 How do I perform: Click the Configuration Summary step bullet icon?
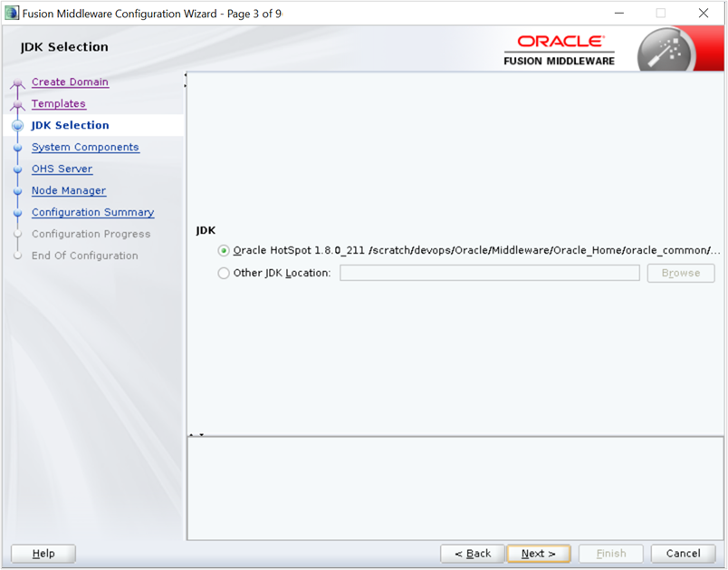tap(17, 213)
